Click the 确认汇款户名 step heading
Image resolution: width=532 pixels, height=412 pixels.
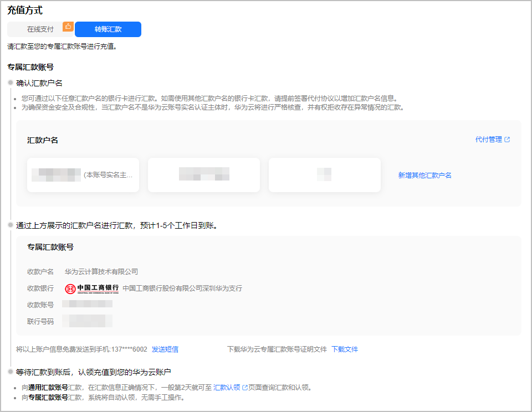tap(39, 83)
